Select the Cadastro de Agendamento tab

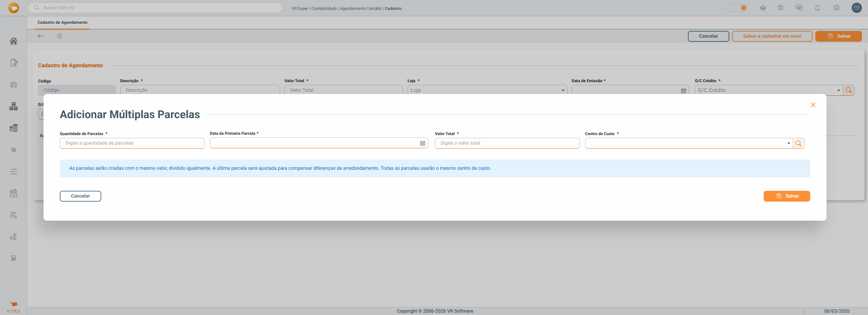[63, 22]
